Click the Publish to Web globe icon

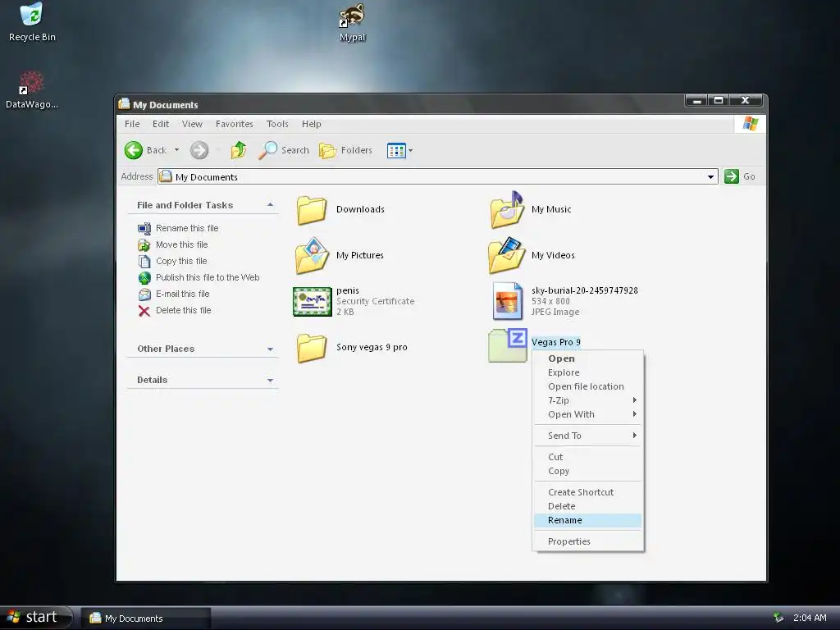[x=144, y=278]
